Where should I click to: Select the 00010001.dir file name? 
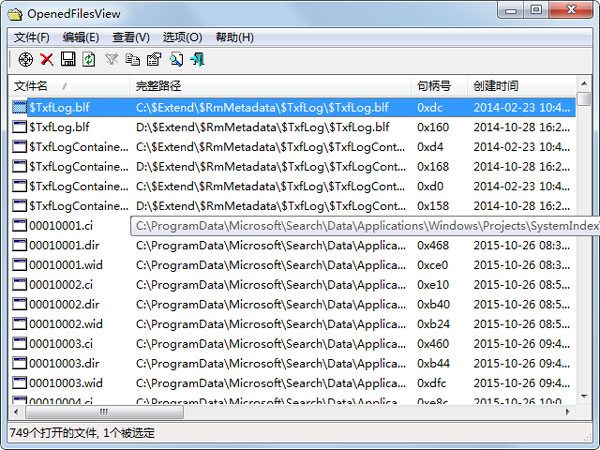point(64,245)
